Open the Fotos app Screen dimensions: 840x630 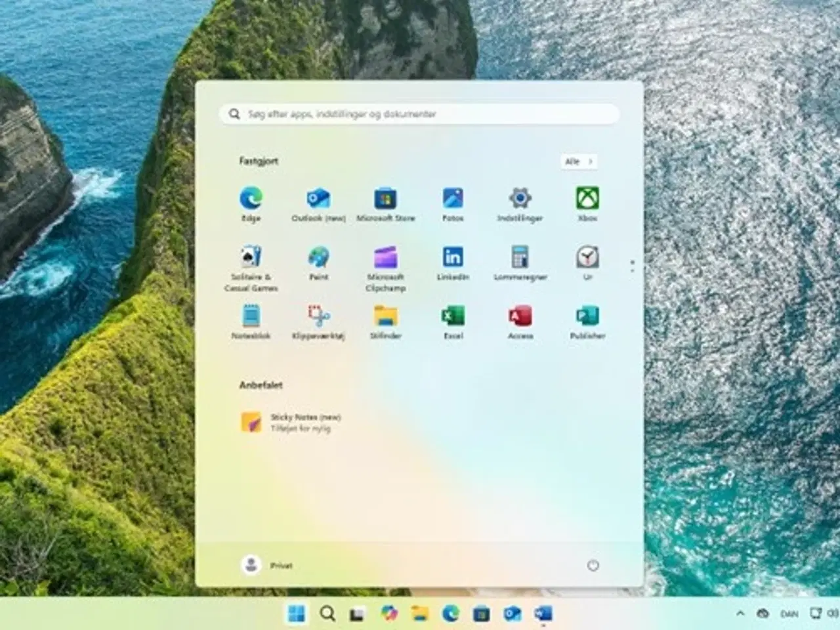tap(453, 204)
